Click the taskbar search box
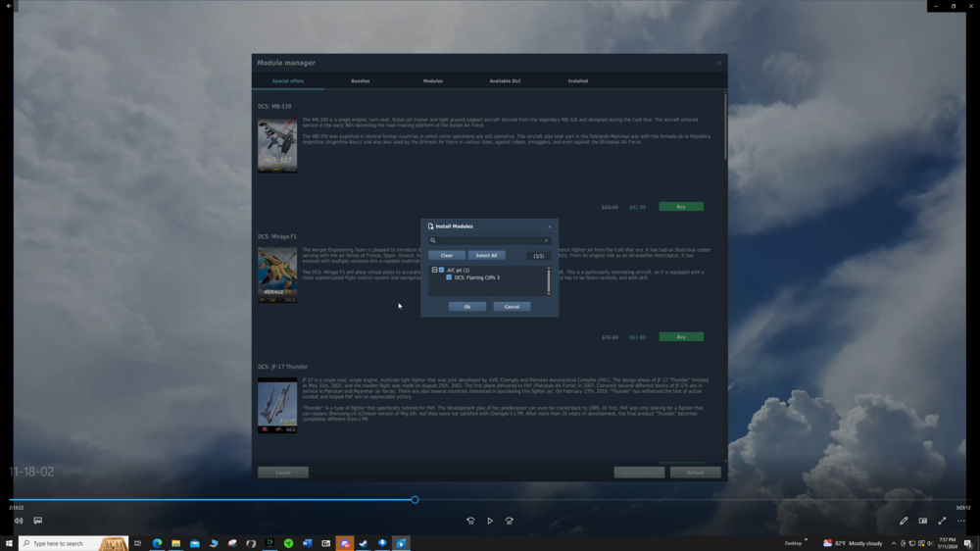Screen dimensions: 980x551 click(x=73, y=543)
